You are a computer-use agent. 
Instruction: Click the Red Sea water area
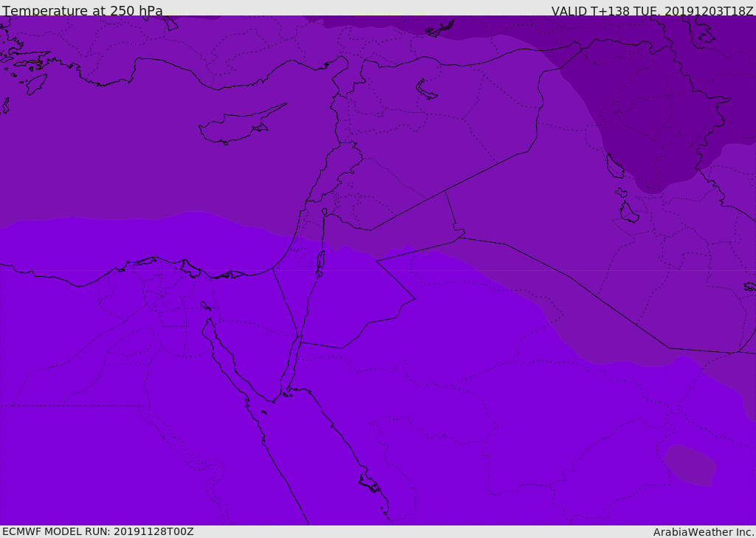click(310, 458)
